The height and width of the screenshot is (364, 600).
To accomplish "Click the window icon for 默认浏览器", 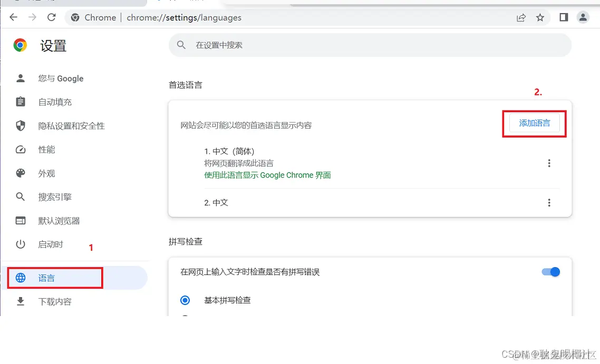I will [21, 221].
